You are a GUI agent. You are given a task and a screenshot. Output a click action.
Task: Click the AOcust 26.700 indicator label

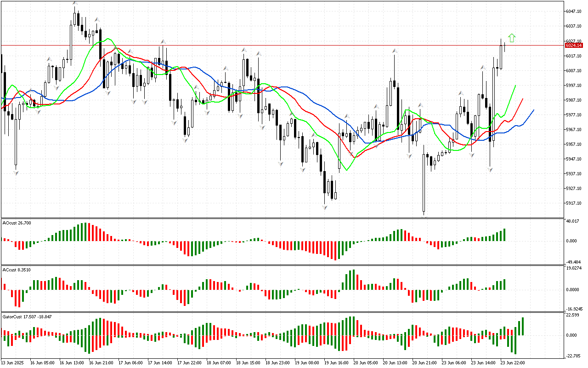(x=17, y=223)
